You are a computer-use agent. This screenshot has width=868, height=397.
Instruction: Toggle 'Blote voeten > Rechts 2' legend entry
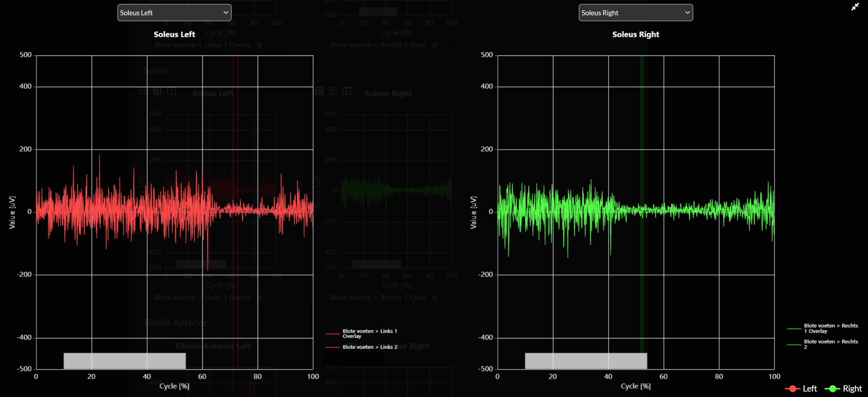tap(823, 344)
